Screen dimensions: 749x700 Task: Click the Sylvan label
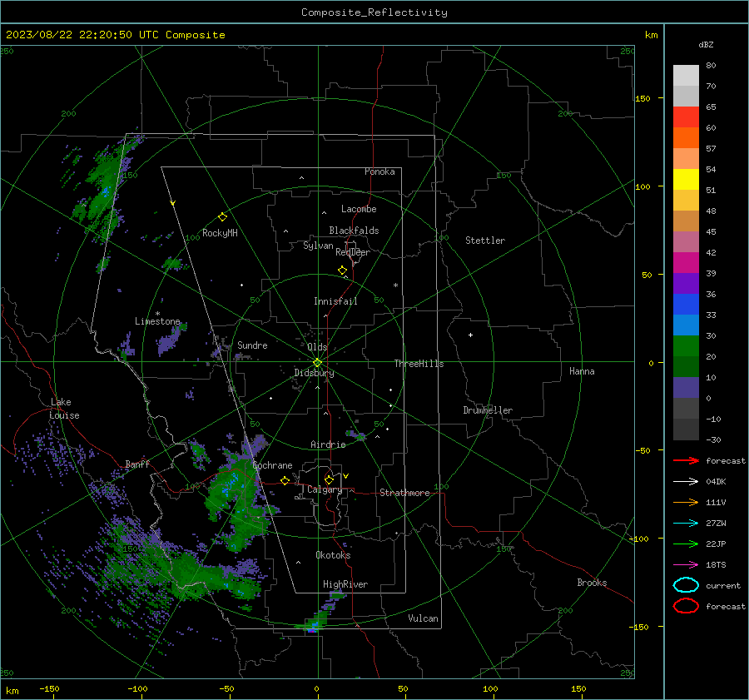click(318, 246)
